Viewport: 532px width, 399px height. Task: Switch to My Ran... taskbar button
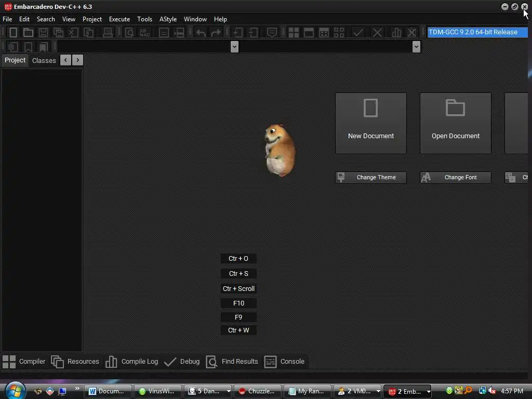[x=308, y=391]
